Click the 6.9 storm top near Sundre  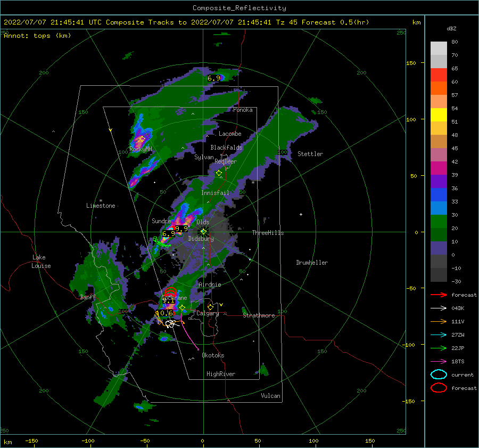169,234
